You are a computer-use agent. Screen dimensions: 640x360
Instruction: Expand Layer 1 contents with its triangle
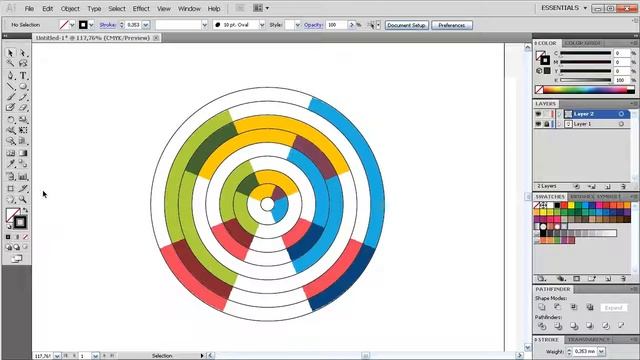pyautogui.click(x=560, y=124)
